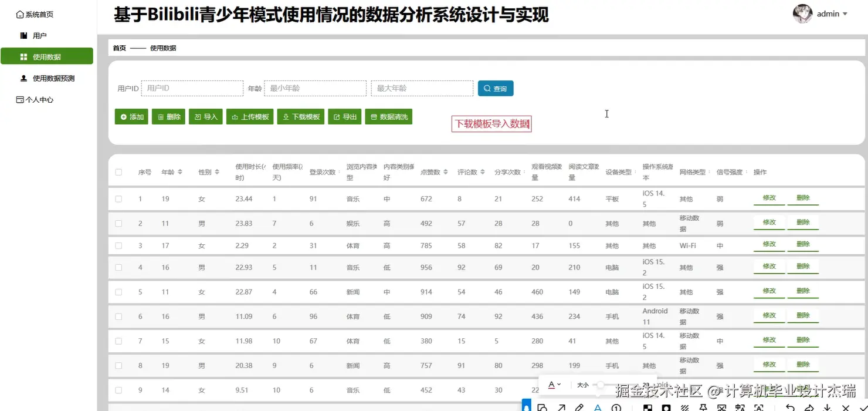868x411 pixels.
Task: Click the 使用时长 value 20.38
Action: point(244,366)
